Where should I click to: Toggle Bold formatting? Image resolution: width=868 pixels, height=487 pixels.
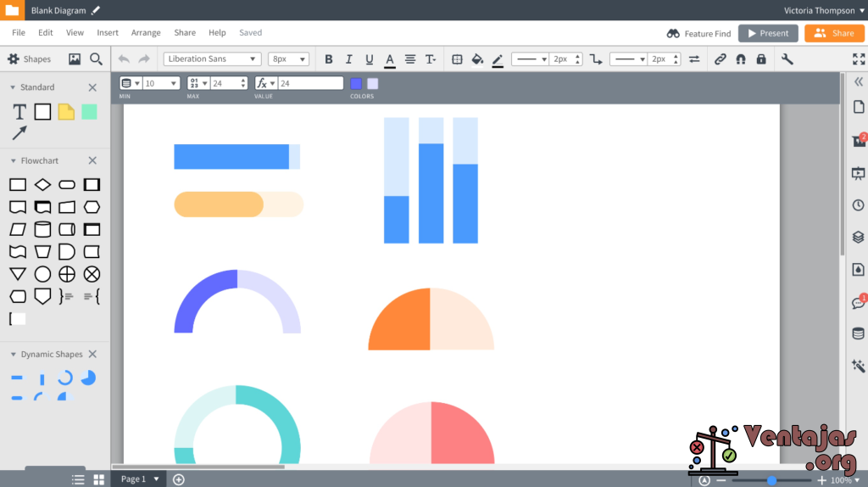pyautogui.click(x=328, y=59)
